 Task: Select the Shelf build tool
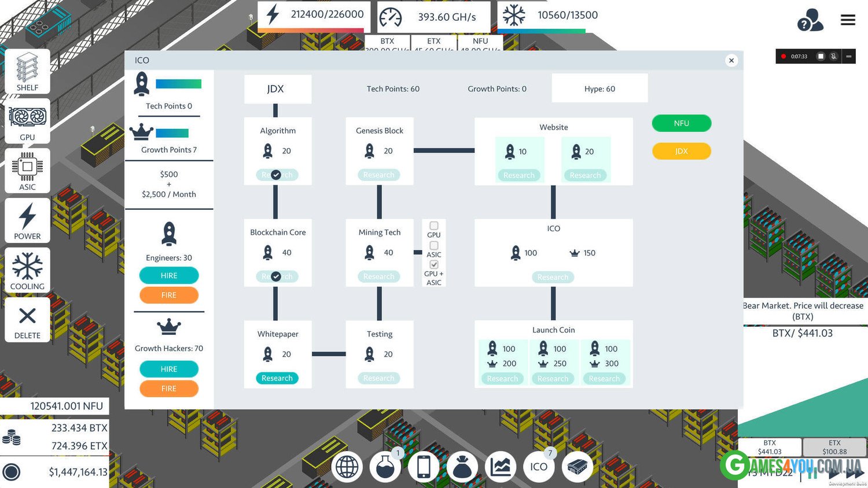[x=27, y=72]
